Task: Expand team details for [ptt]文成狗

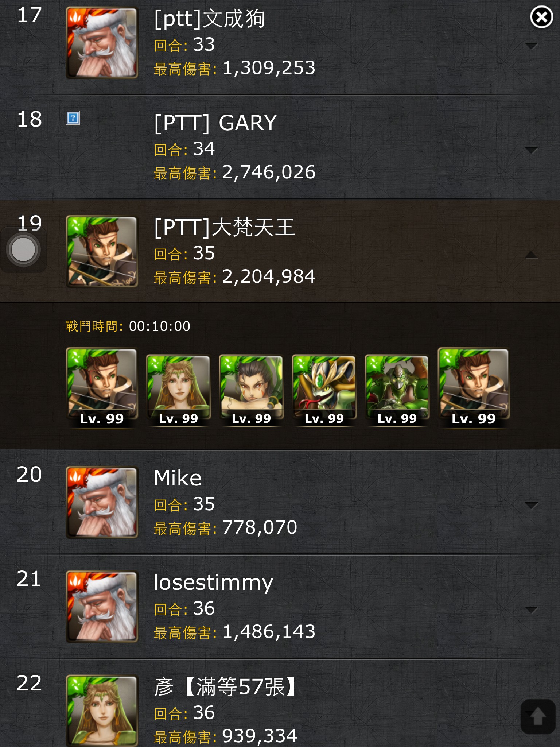Action: (x=531, y=46)
